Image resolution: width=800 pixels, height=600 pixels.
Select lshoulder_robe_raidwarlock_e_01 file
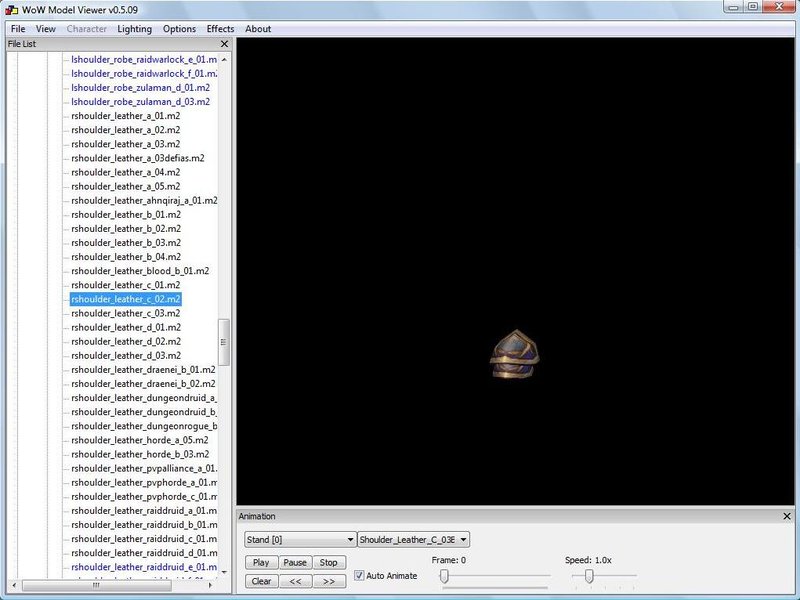click(144, 59)
